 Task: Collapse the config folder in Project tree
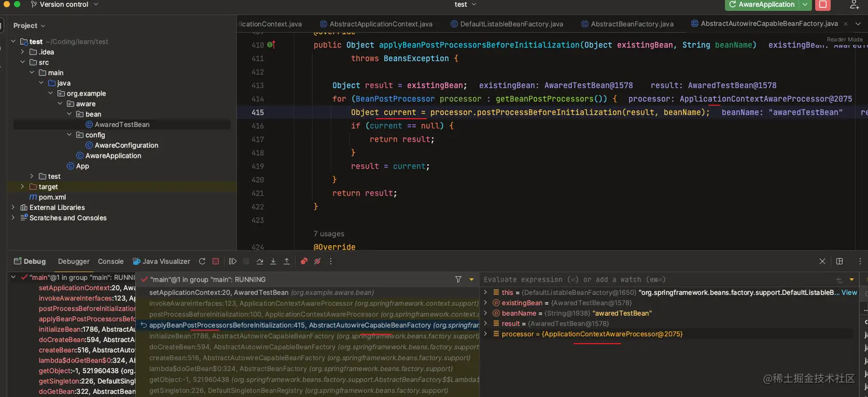click(x=69, y=135)
